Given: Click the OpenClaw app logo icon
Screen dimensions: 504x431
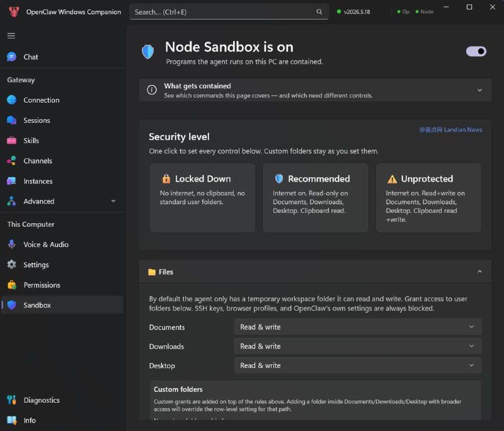Looking at the screenshot, I should pos(14,12).
